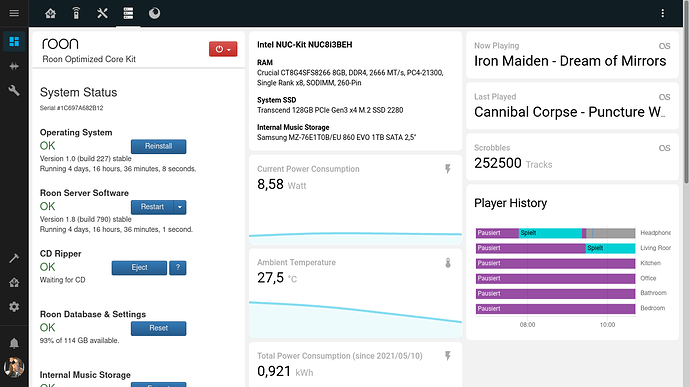Click the Spielt segment in Headphone row
Viewport: 690px width, 387px height.
550,233
